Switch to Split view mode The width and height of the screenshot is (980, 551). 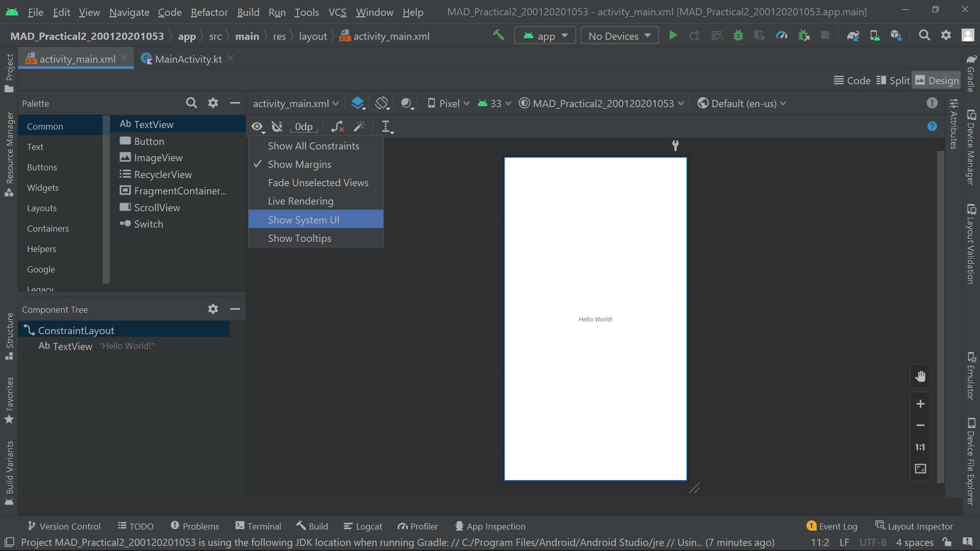(893, 81)
